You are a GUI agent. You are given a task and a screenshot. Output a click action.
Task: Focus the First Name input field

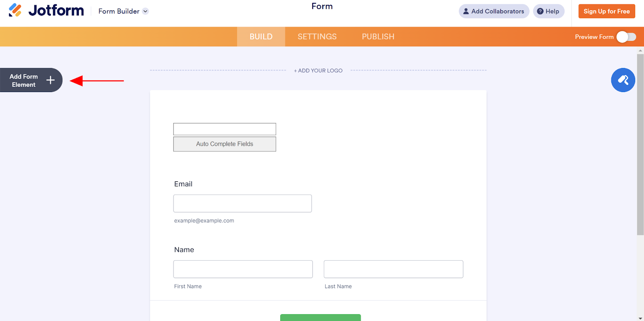coord(243,269)
